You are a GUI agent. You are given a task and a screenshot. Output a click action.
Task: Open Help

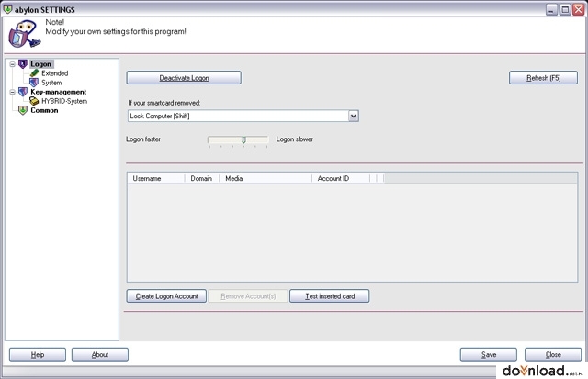tap(38, 354)
